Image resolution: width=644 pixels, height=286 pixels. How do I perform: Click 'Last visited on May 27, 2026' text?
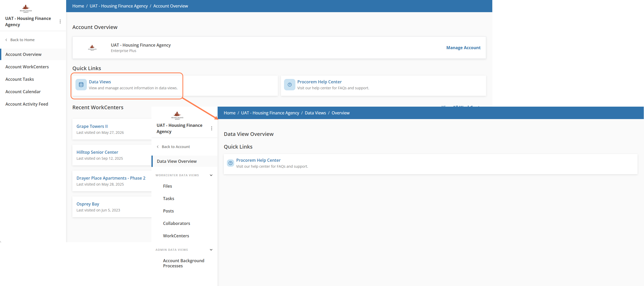100,133
